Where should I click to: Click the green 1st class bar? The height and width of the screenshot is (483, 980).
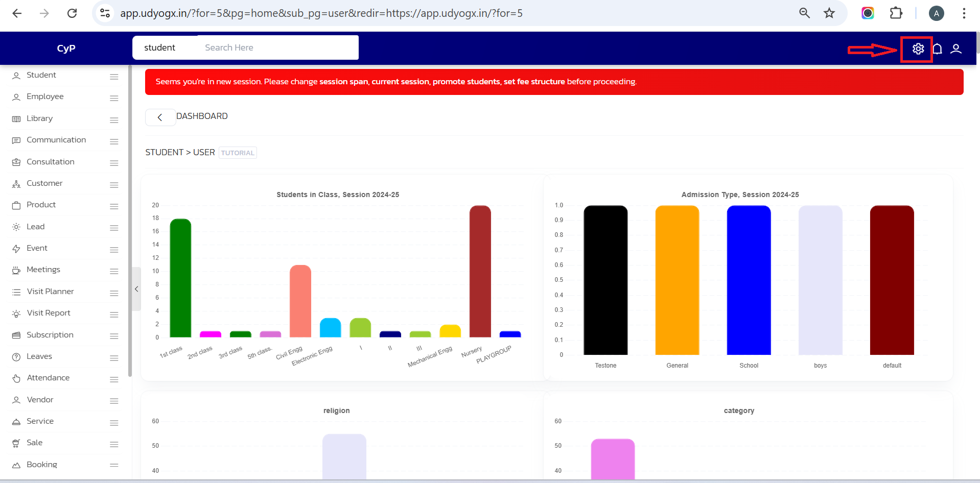pyautogui.click(x=180, y=278)
